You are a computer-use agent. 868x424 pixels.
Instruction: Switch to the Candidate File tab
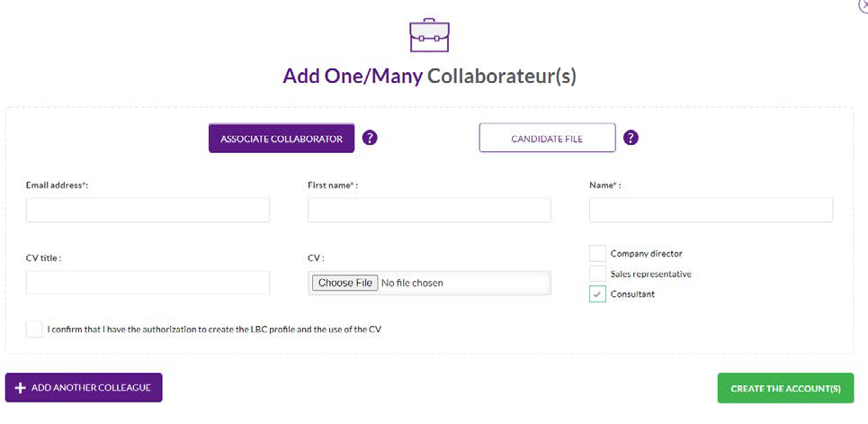[x=547, y=138]
